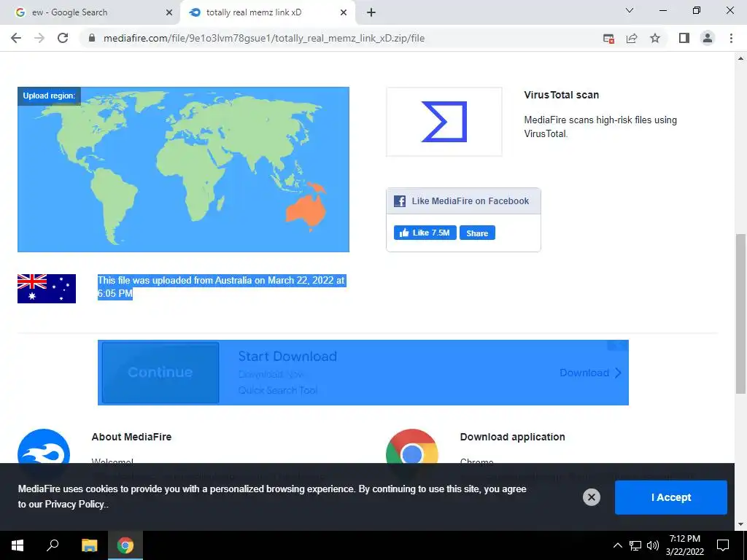Click the Continue button in the ad
747x560 pixels.
160,373
